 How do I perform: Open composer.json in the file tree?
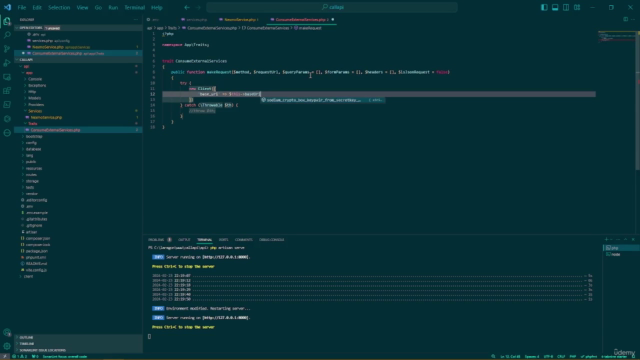tap(38, 238)
